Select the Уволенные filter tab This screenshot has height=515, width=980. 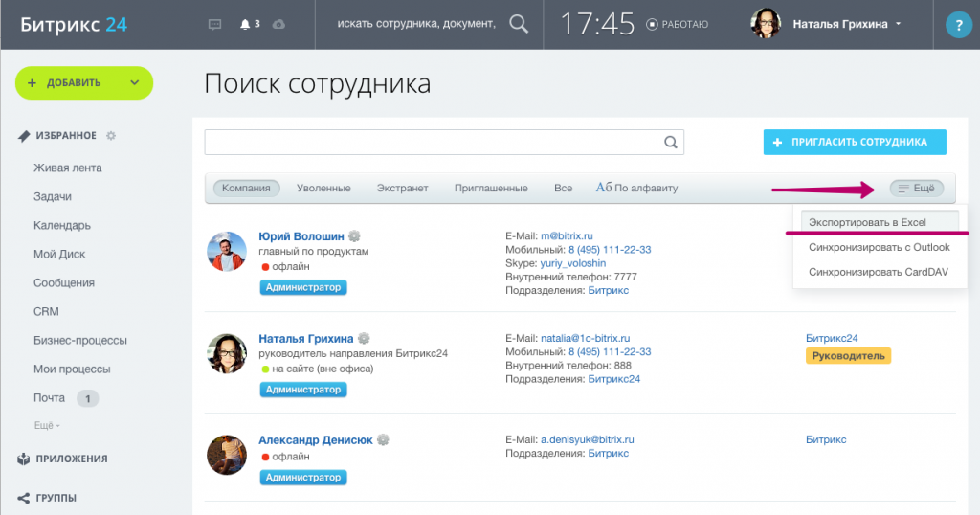[x=323, y=189]
